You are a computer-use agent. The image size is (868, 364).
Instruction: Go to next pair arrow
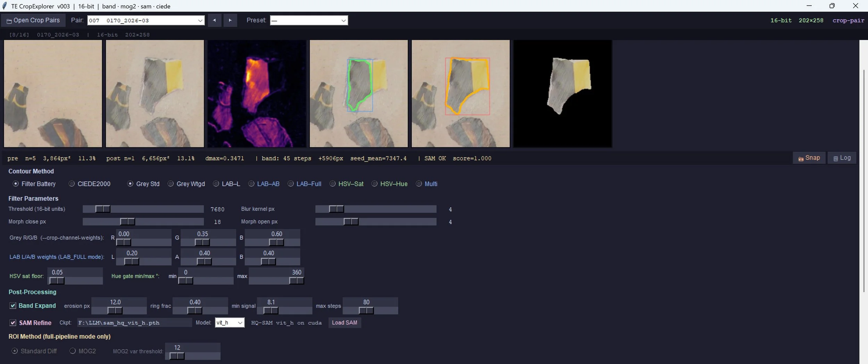230,20
